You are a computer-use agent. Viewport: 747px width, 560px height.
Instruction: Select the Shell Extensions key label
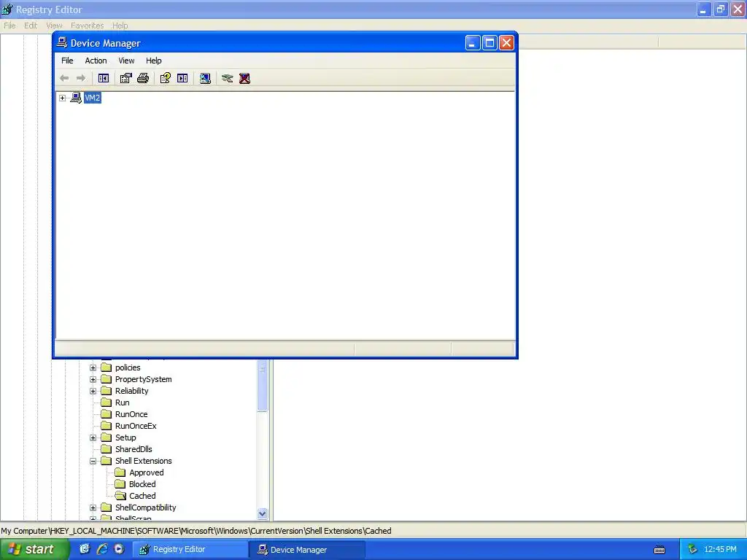coord(144,461)
